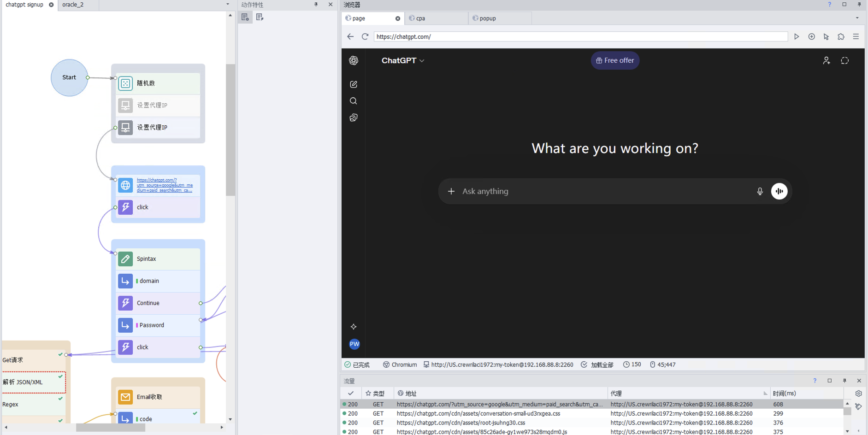Open the workflow tabs overflow dropdown

[x=228, y=5]
